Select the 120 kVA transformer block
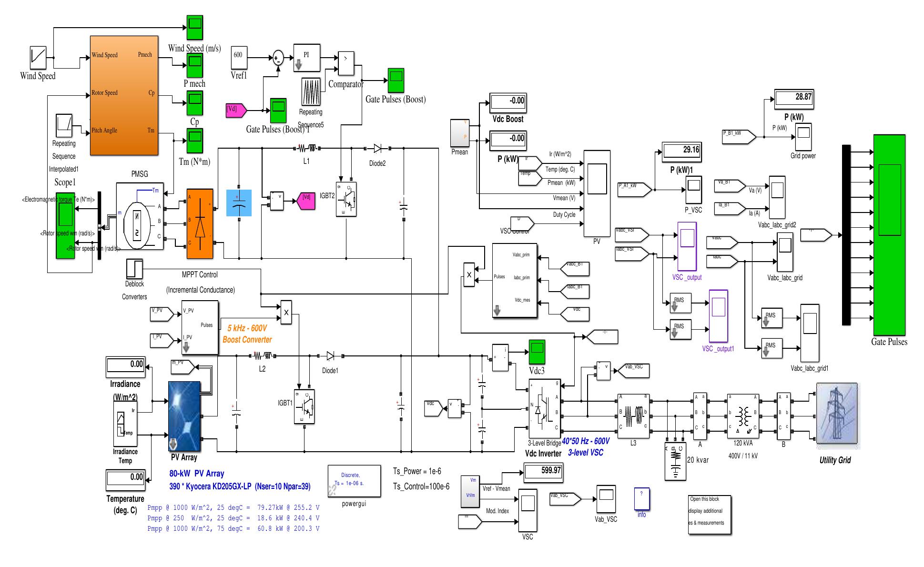The height and width of the screenshot is (567, 924). [x=743, y=416]
